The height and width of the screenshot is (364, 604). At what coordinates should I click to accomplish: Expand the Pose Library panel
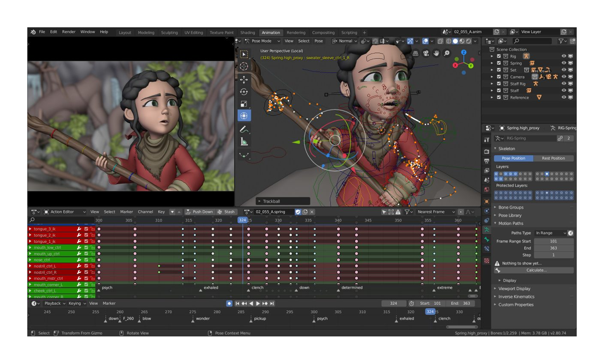click(x=510, y=215)
